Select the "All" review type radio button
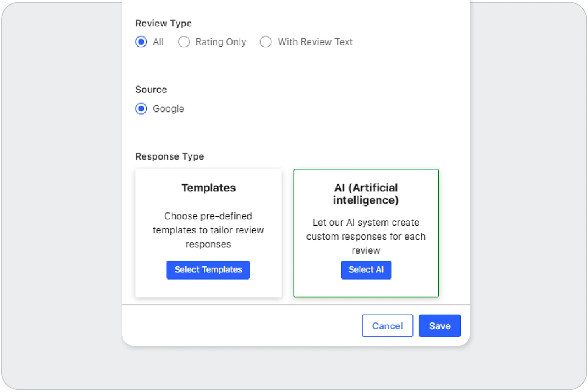The height and width of the screenshot is (392, 588). click(141, 42)
